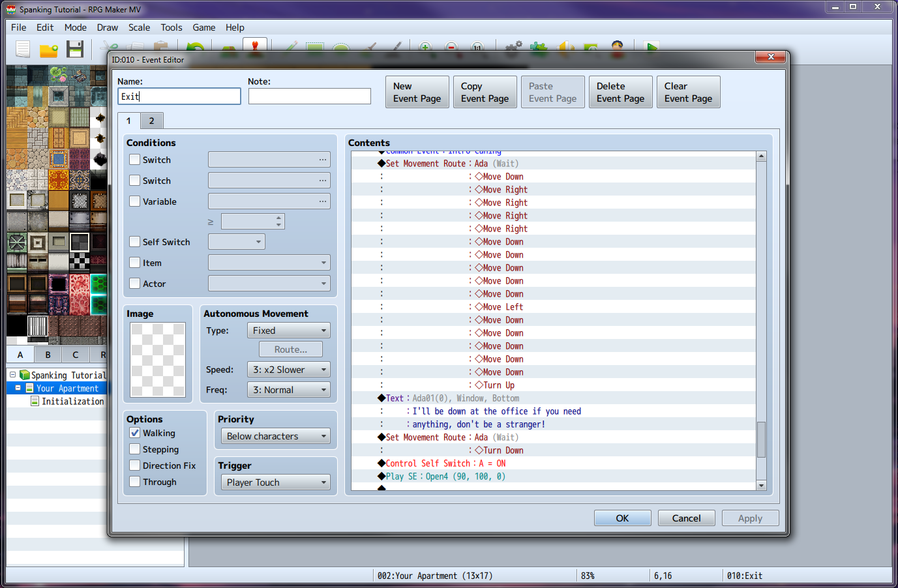Select tileset tab B
This screenshot has width=898, height=588.
pyautogui.click(x=48, y=355)
